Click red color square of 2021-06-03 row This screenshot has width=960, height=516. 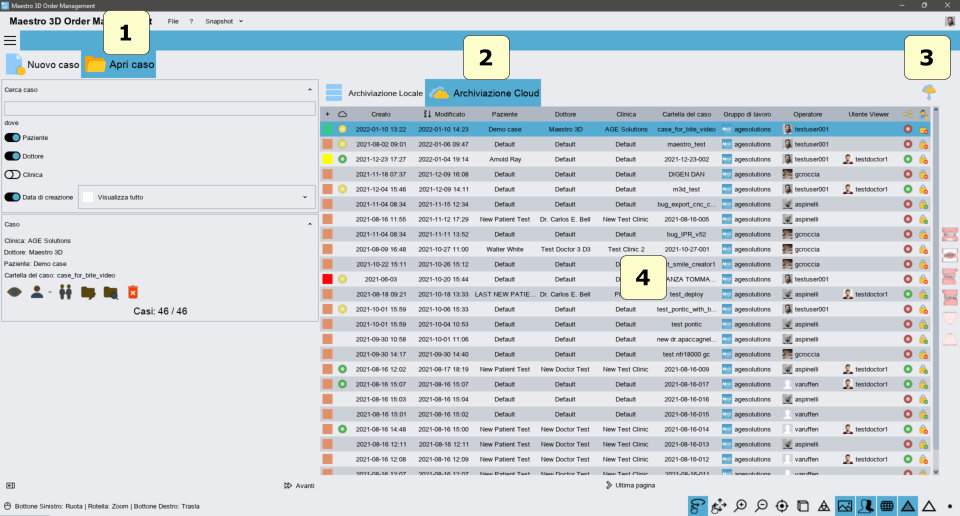328,279
